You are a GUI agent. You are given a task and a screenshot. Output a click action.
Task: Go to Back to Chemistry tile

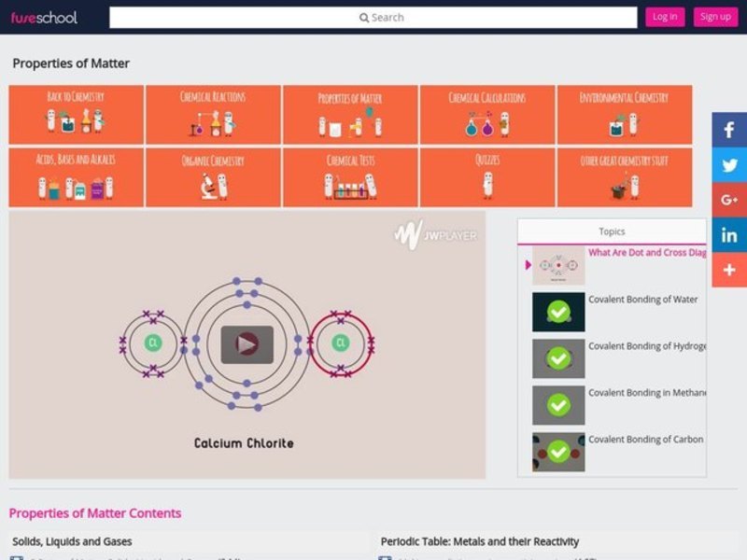point(76,115)
